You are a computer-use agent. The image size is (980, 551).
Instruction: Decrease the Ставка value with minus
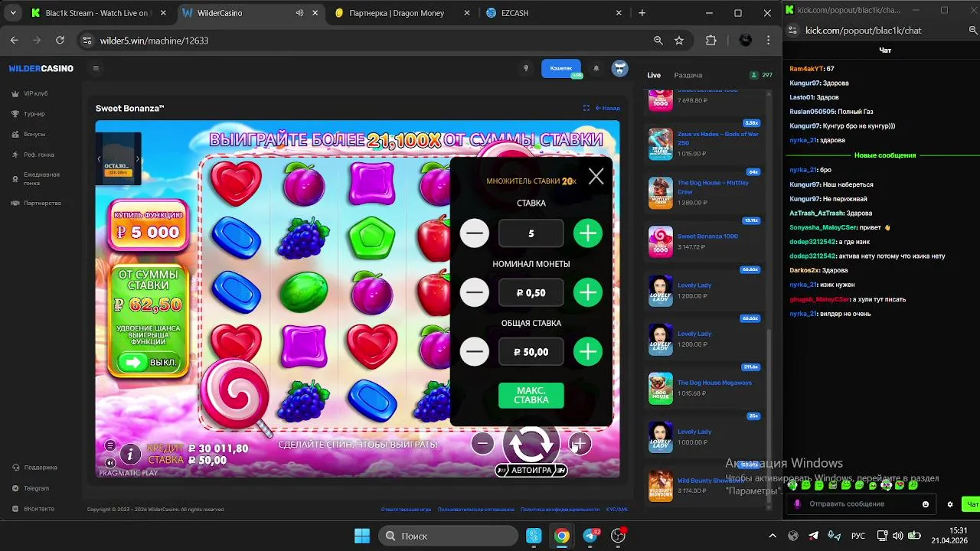coord(475,233)
